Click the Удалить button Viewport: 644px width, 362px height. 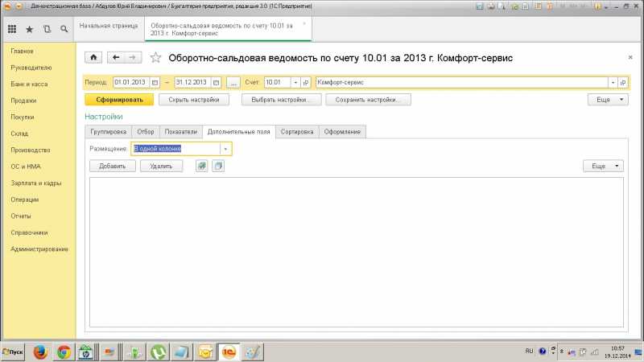[x=161, y=166]
